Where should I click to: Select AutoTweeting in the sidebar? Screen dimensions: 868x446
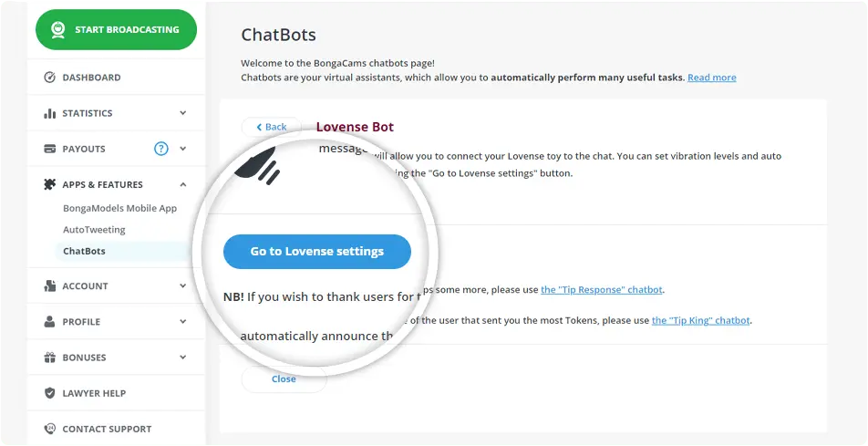click(94, 229)
